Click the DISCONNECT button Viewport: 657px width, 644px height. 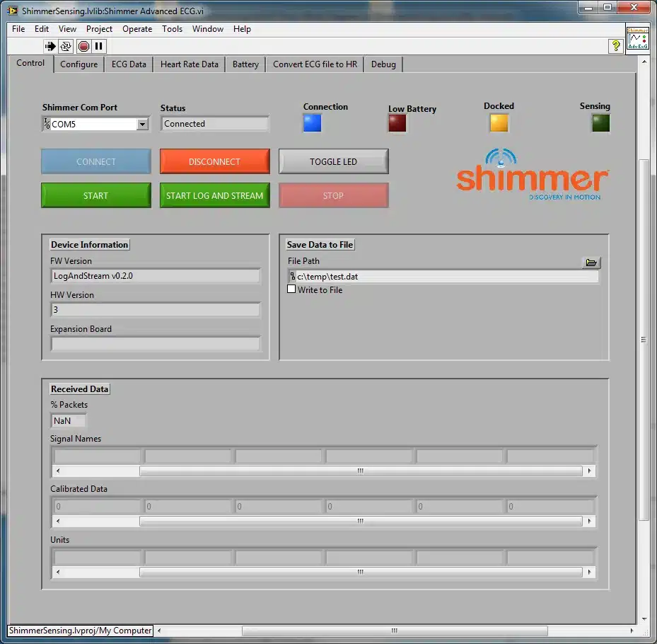click(x=214, y=161)
